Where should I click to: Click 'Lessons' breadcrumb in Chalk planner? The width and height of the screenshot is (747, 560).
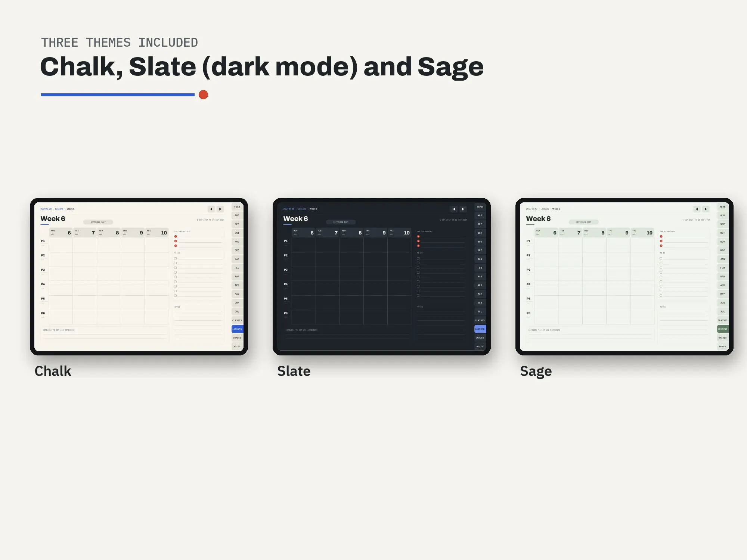(59, 209)
